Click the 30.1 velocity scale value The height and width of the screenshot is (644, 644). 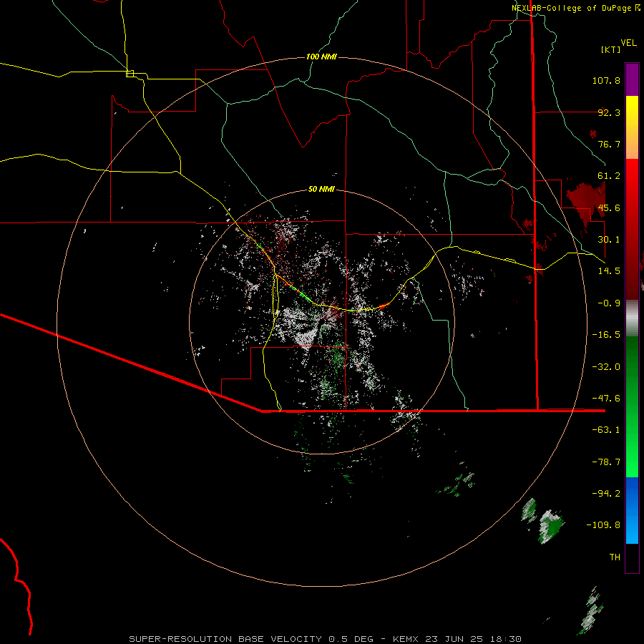coord(609,240)
